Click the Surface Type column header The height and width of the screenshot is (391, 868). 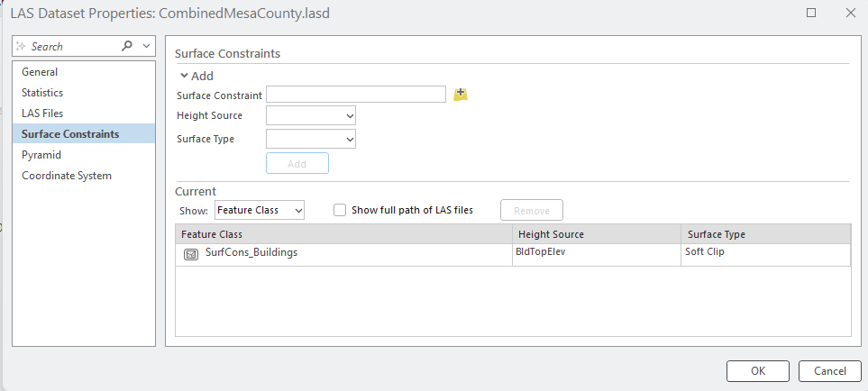(x=766, y=234)
